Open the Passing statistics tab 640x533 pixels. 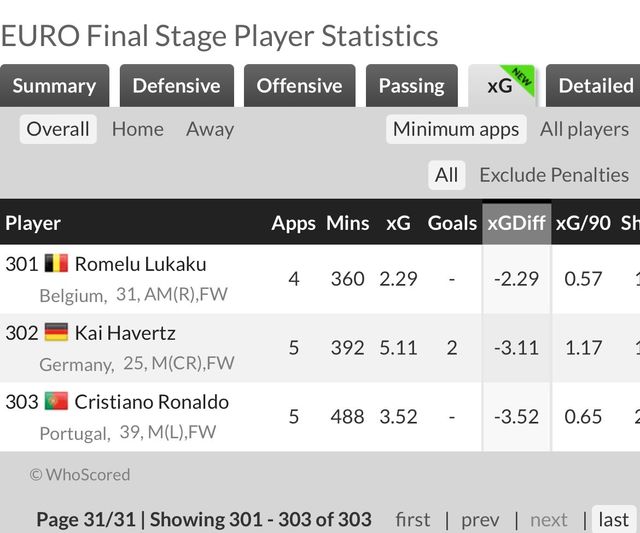pos(411,86)
